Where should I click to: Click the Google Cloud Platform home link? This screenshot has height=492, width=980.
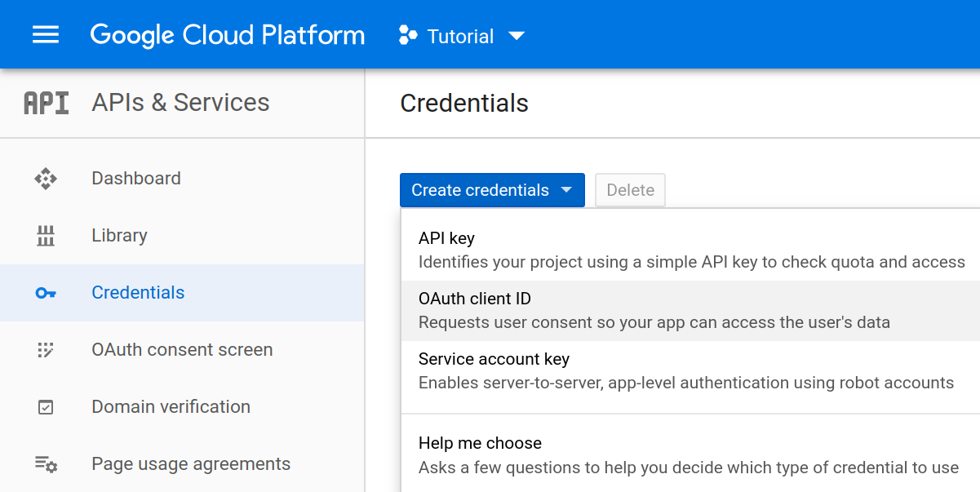coord(227,34)
